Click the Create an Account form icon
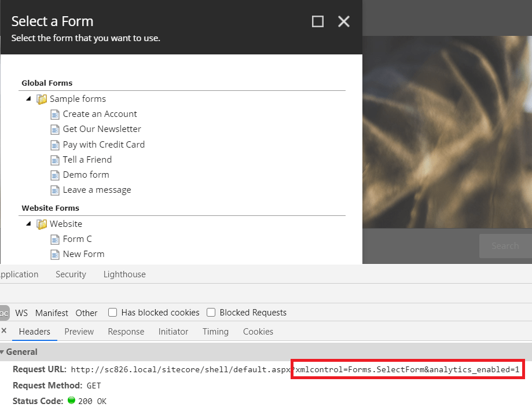 [55, 114]
